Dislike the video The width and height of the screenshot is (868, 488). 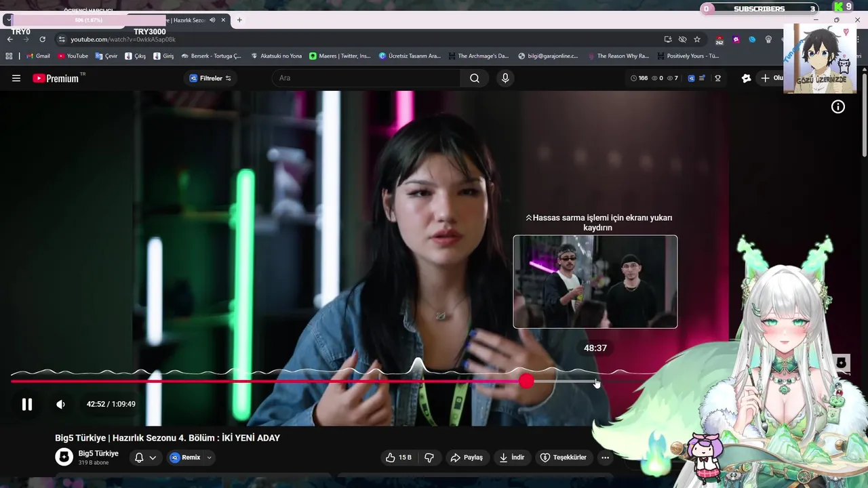pos(429,457)
